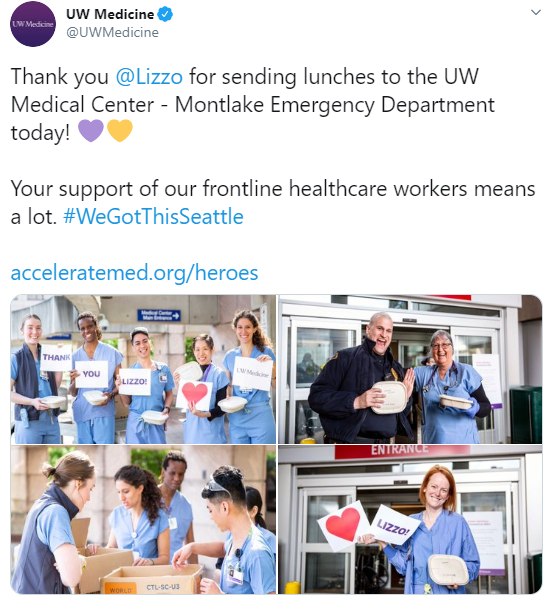Image resolution: width=552 pixels, height=606 pixels.
Task: Click the THANK sign in the group photo
Action: (56, 357)
